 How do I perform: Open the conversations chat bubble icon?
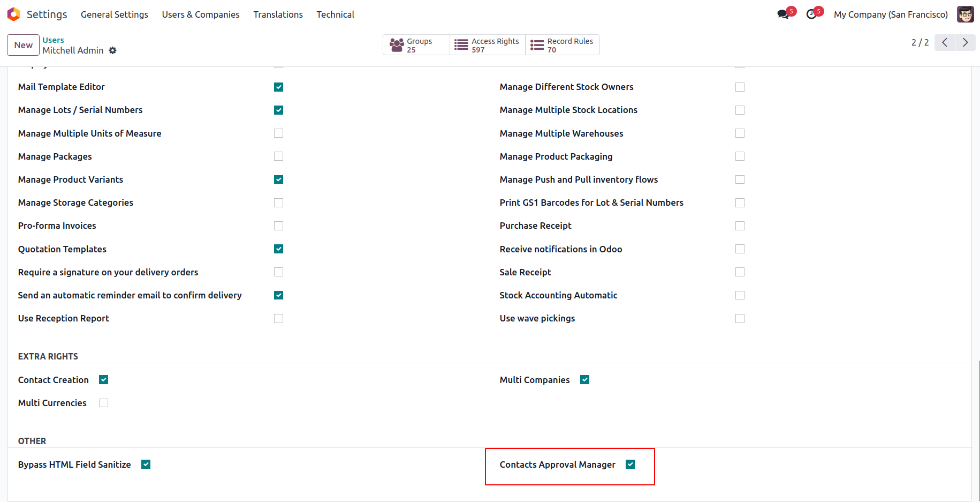[x=784, y=14]
